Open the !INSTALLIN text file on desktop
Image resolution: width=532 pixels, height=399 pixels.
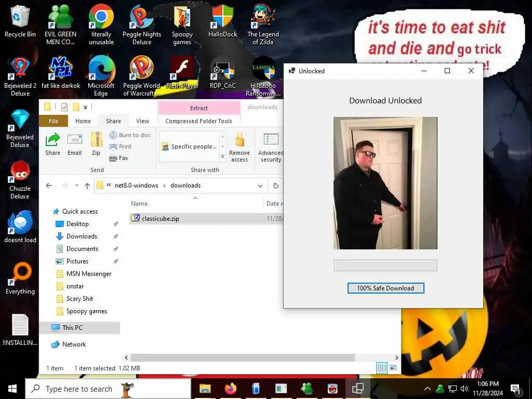20,330
